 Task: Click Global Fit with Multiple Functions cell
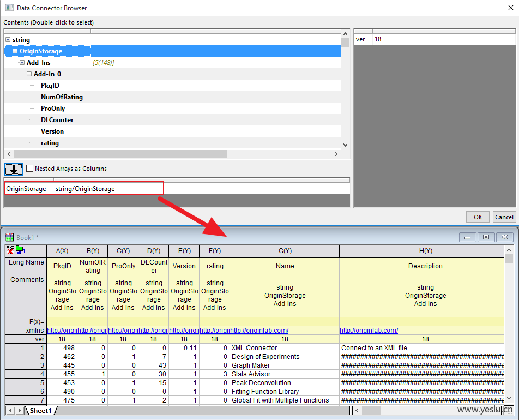pyautogui.click(x=285, y=400)
